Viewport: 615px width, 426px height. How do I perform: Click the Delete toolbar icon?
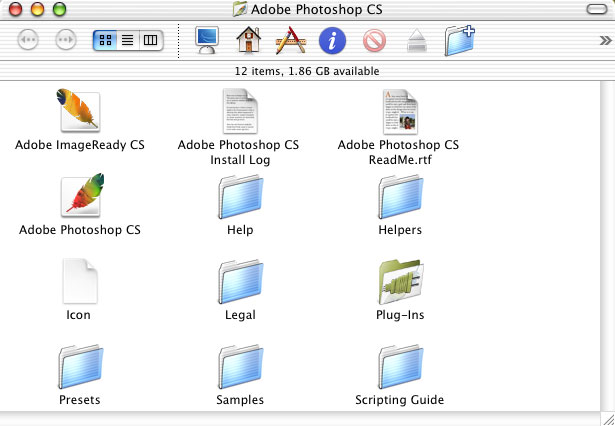pyautogui.click(x=374, y=41)
